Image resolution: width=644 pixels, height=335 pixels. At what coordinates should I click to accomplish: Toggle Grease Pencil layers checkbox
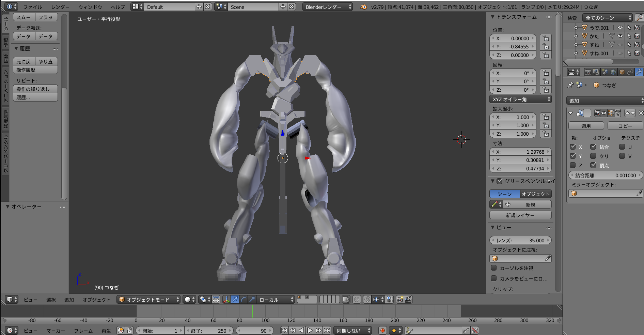500,181
